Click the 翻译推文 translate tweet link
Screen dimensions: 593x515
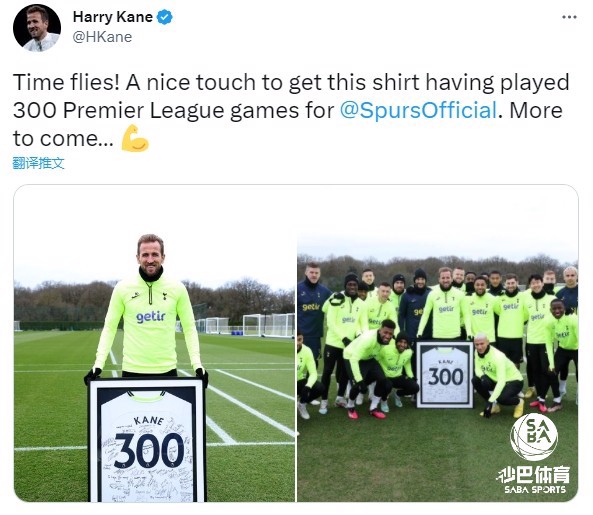(x=39, y=163)
